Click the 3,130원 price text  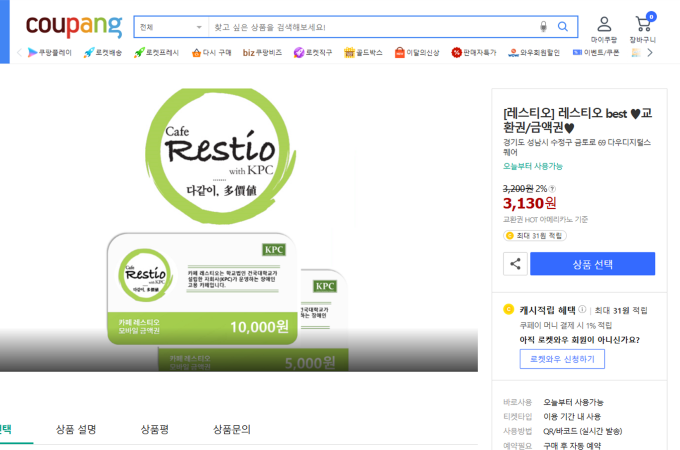pyautogui.click(x=530, y=203)
